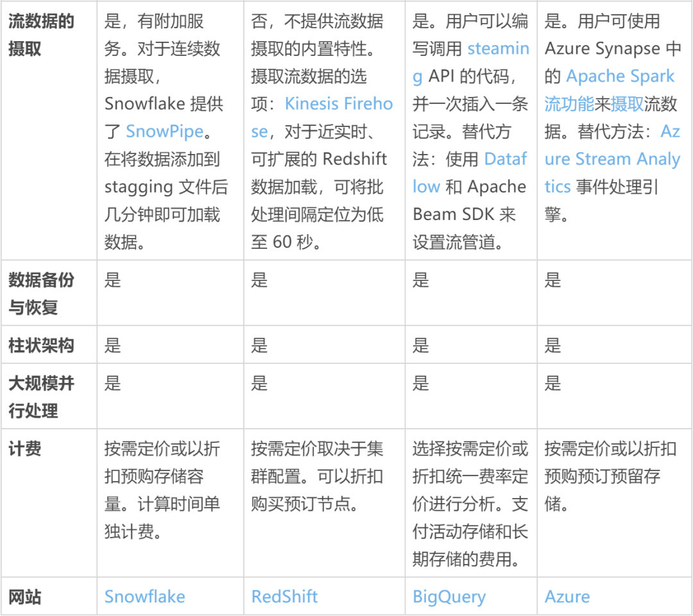Visit the Snowflake website link
The image size is (693, 616).
[x=144, y=597]
